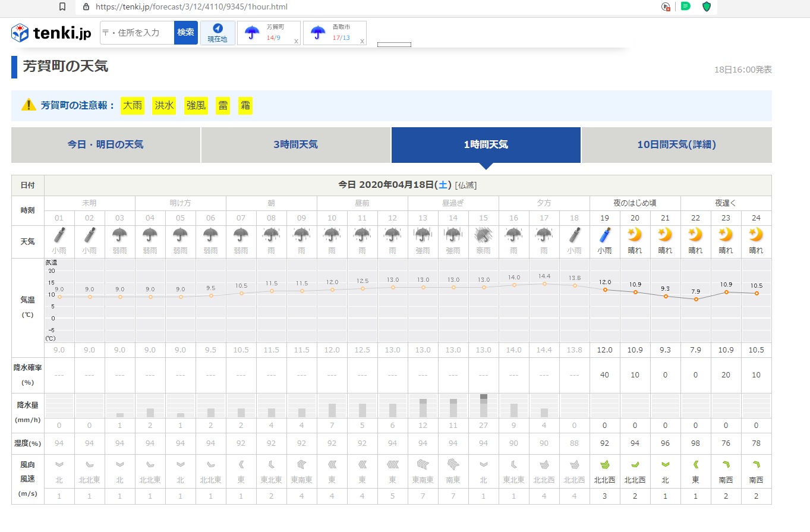
Task: Click the browser bookmark icon
Action: tap(62, 7)
